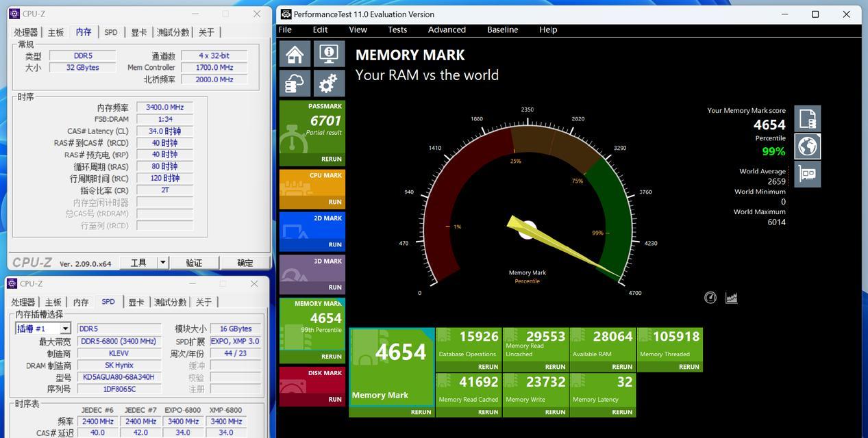
Task: Click the Memory Write tile icon
Action: point(511,381)
